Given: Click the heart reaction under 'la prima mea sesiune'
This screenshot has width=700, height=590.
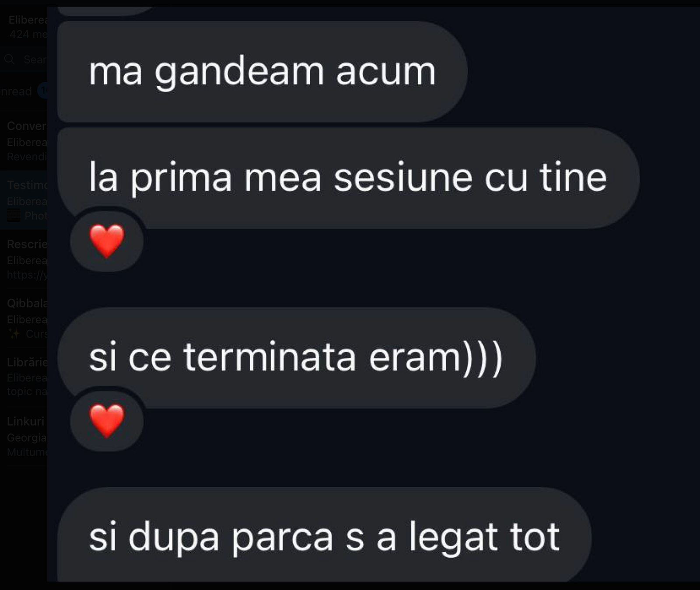Looking at the screenshot, I should point(107,241).
